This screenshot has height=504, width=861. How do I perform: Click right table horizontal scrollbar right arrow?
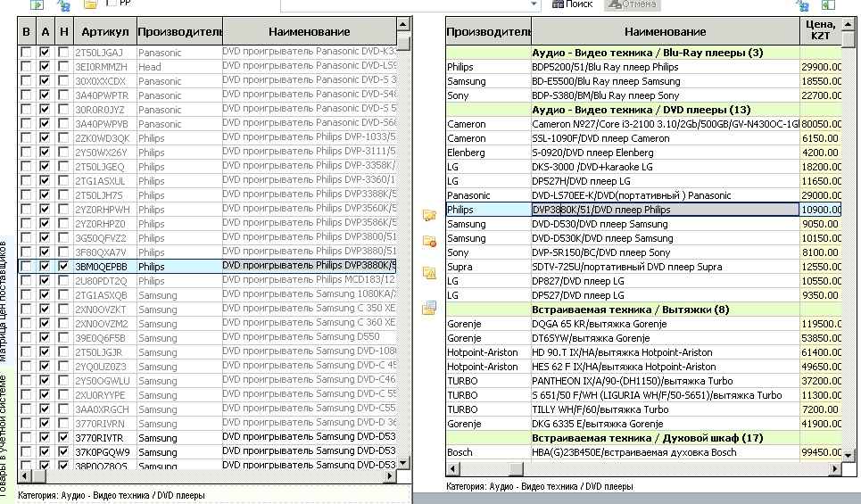click(x=834, y=469)
